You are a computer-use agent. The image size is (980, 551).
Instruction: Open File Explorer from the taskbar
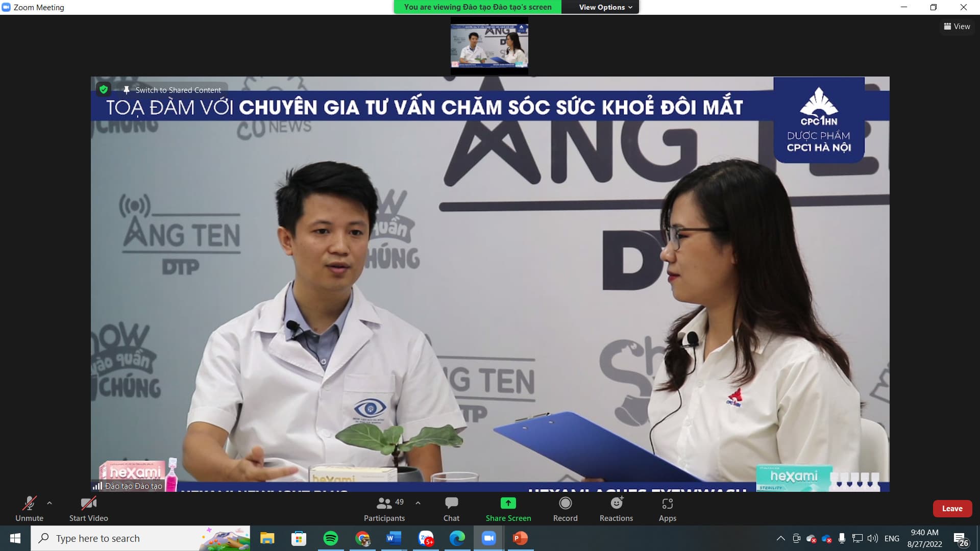[x=267, y=538]
